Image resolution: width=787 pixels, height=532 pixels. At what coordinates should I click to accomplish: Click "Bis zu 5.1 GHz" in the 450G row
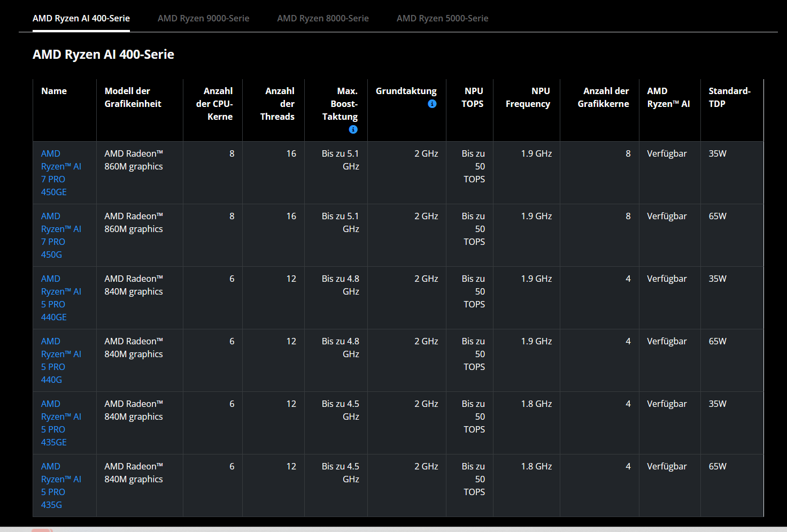point(341,222)
